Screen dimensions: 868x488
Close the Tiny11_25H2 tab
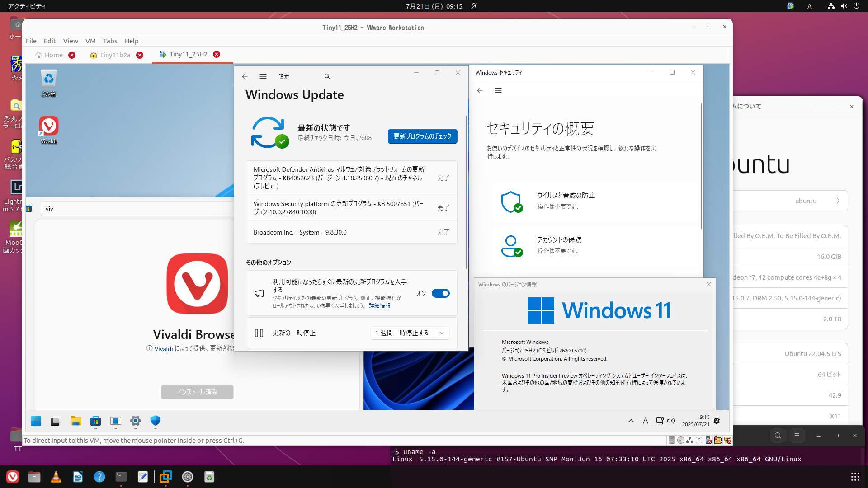pyautogui.click(x=217, y=54)
